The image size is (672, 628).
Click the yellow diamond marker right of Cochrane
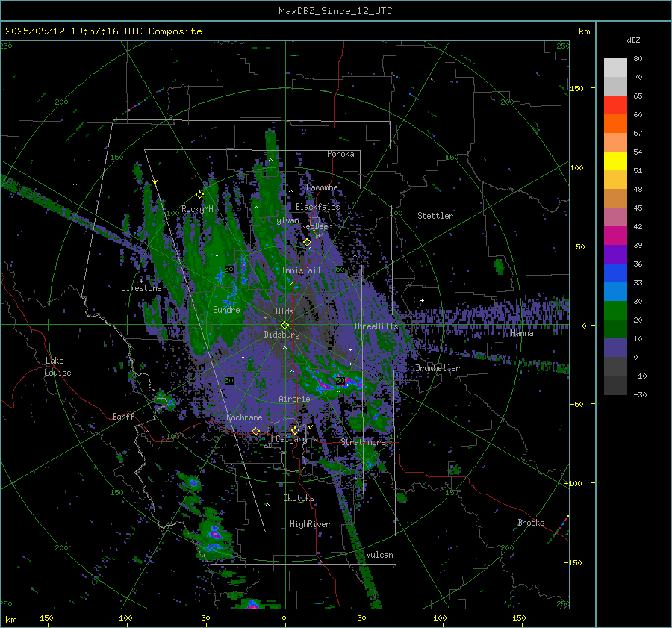[x=256, y=431]
